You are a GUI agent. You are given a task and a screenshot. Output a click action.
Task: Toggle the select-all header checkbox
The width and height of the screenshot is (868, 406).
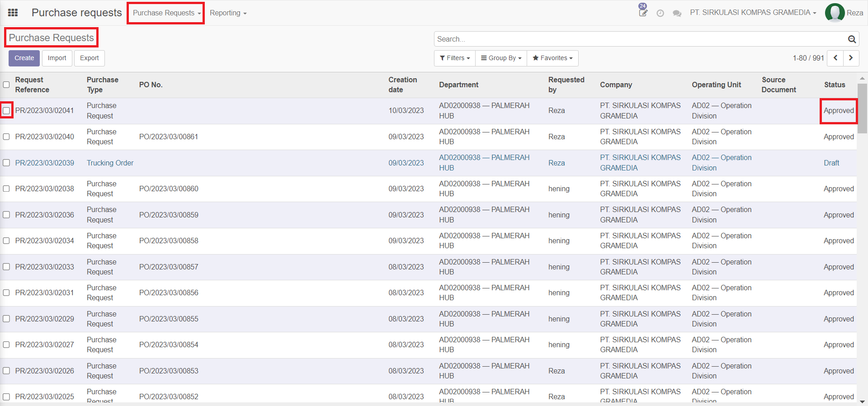[x=6, y=85]
